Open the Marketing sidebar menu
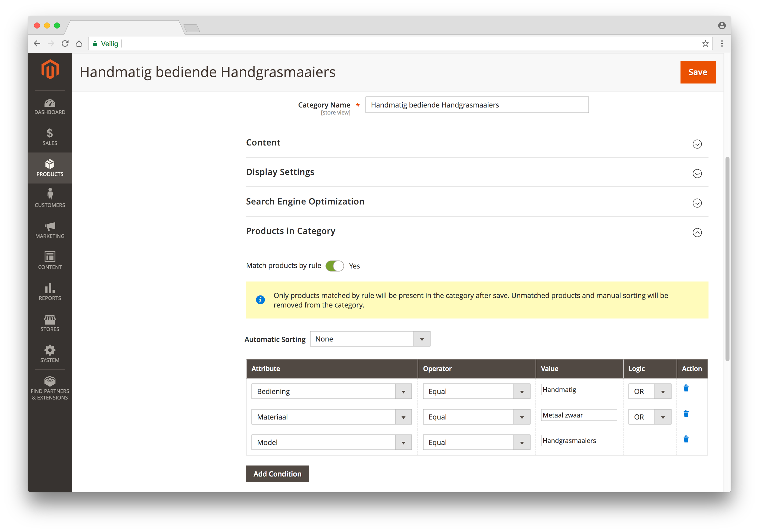The height and width of the screenshot is (532, 759). 50,230
